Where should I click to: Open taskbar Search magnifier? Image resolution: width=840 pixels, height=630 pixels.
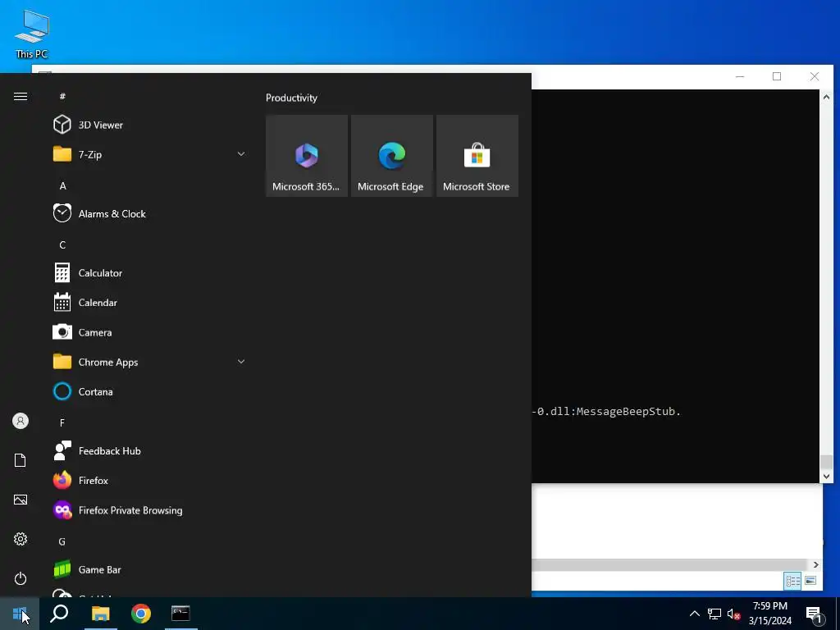click(x=59, y=614)
